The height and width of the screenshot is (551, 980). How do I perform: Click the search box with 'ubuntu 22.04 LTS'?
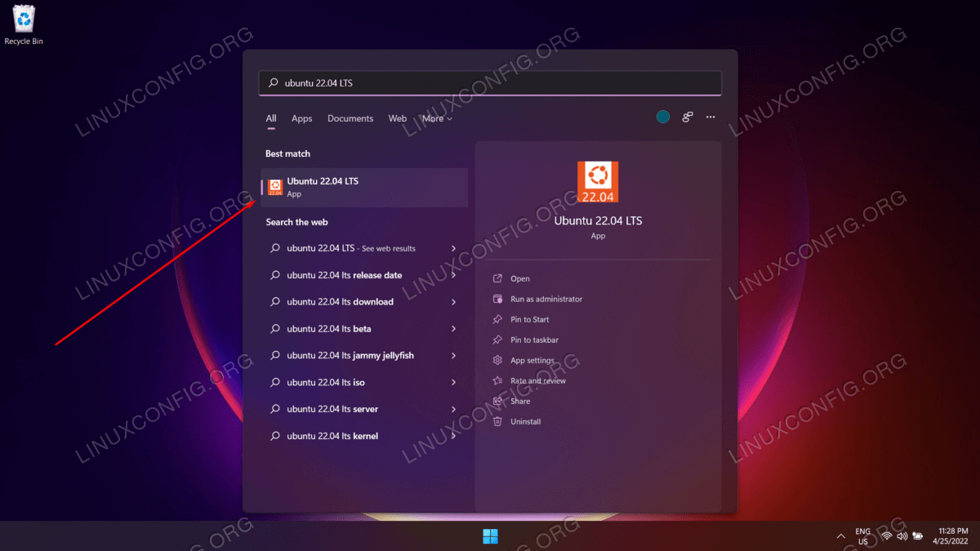(490, 82)
